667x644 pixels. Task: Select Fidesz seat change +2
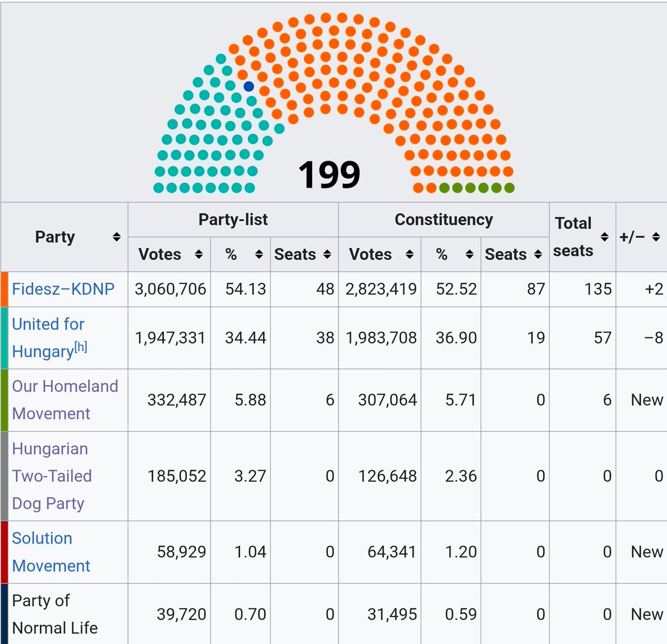[654, 289]
